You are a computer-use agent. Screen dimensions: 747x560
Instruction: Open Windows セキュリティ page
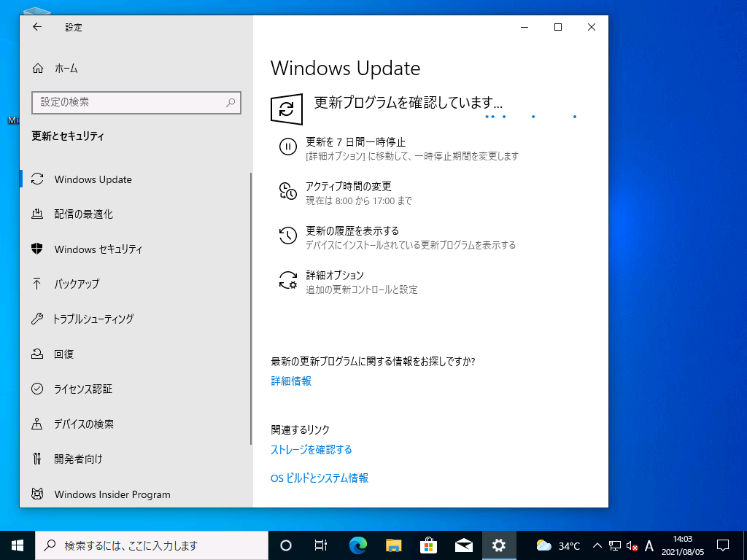point(136,249)
